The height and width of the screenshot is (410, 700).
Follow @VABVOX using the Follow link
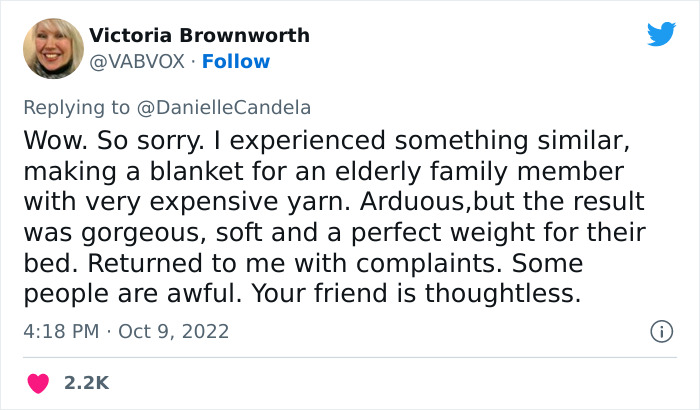(x=236, y=61)
